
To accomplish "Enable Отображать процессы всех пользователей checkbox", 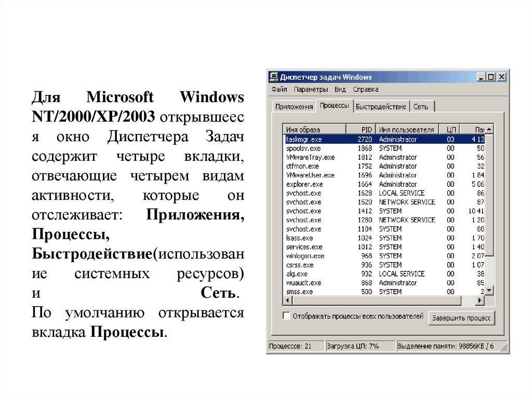I will (x=286, y=315).
